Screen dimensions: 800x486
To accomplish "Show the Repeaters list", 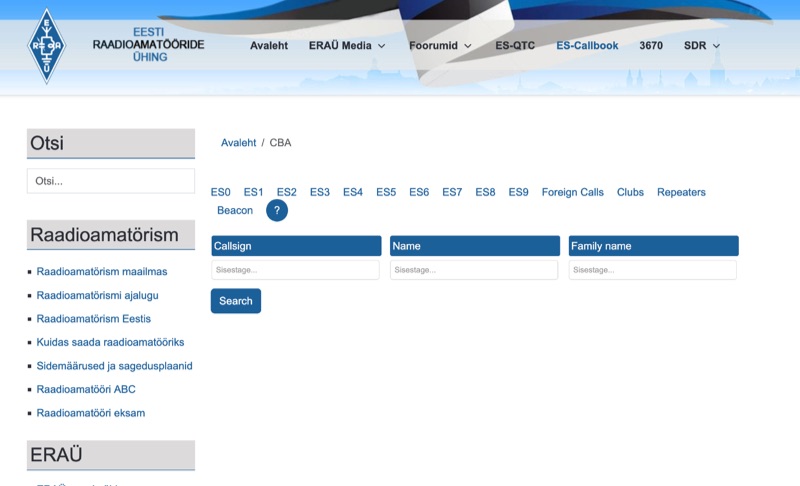I will 681,192.
